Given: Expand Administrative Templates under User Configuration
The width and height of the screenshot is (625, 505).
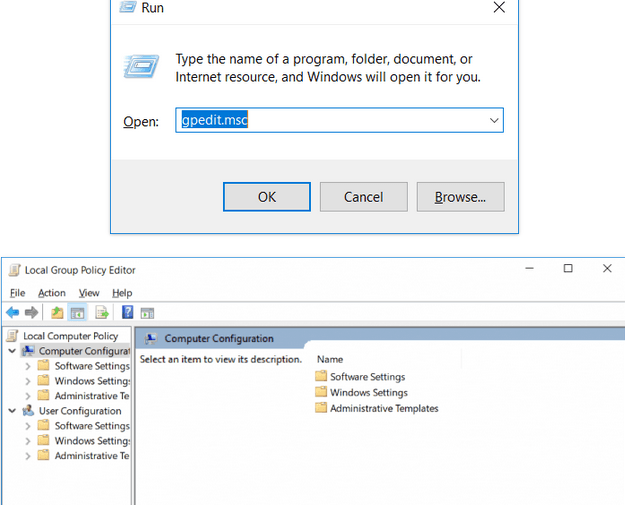Looking at the screenshot, I should (28, 456).
